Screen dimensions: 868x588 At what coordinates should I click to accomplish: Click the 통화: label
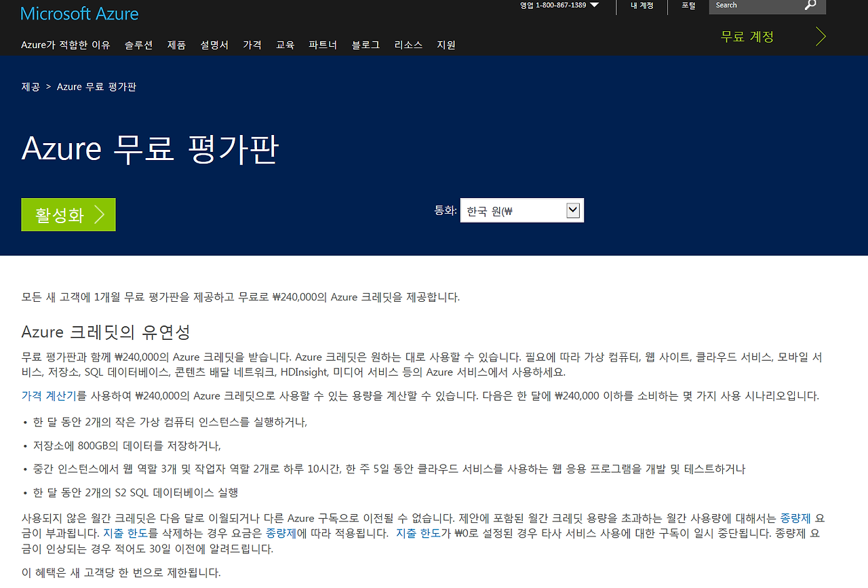[x=446, y=210]
